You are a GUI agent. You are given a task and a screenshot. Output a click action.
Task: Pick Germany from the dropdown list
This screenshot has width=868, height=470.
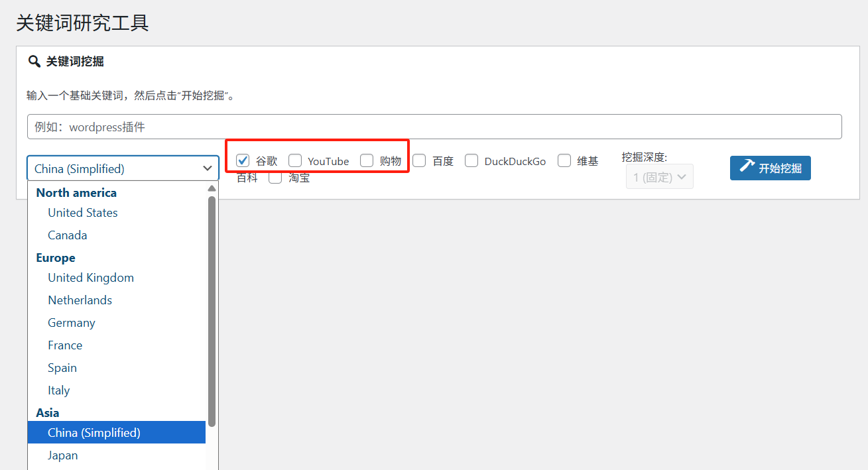tap(72, 323)
